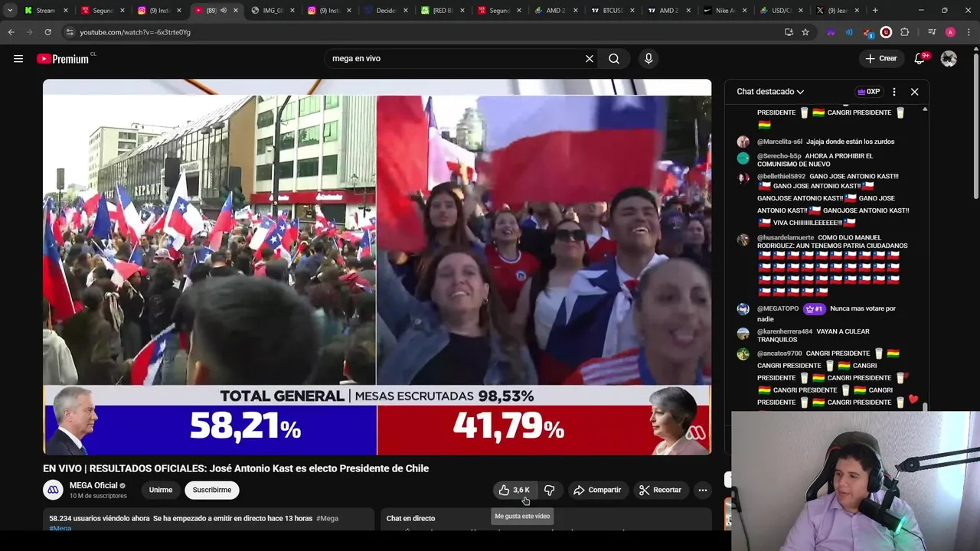Image resolution: width=980 pixels, height=551 pixels.
Task: Open the Crear menu
Action: coord(881,59)
